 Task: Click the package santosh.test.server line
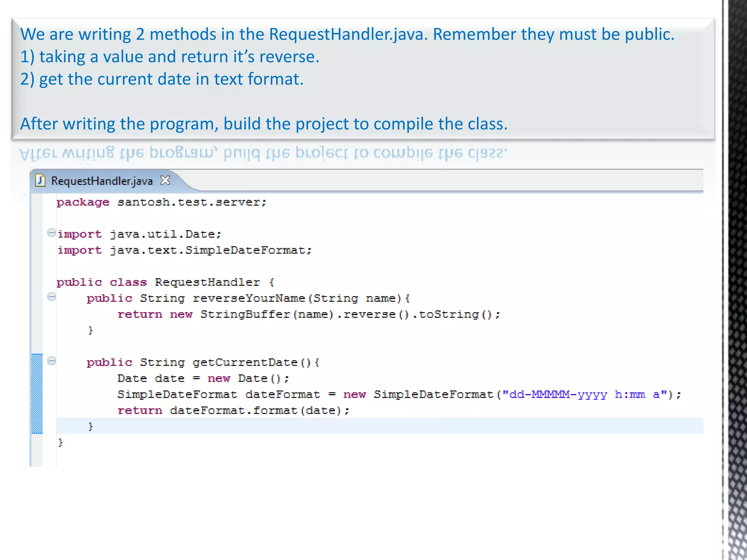tap(162, 202)
